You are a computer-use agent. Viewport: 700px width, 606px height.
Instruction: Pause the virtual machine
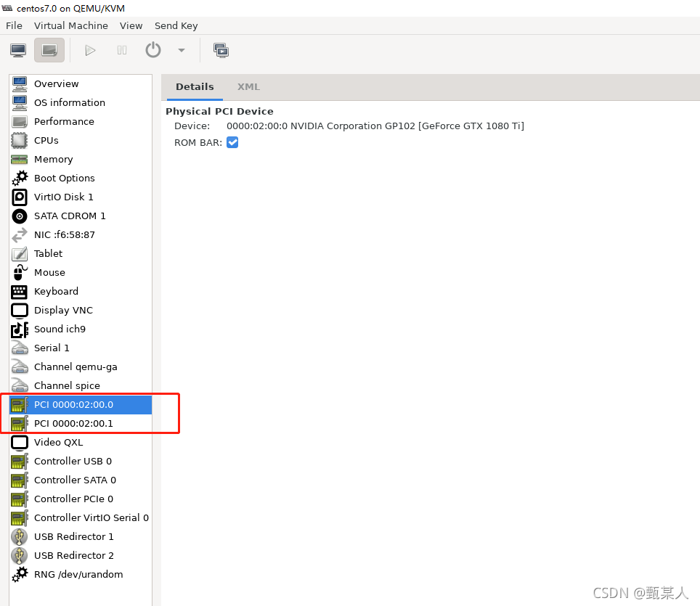tap(121, 50)
